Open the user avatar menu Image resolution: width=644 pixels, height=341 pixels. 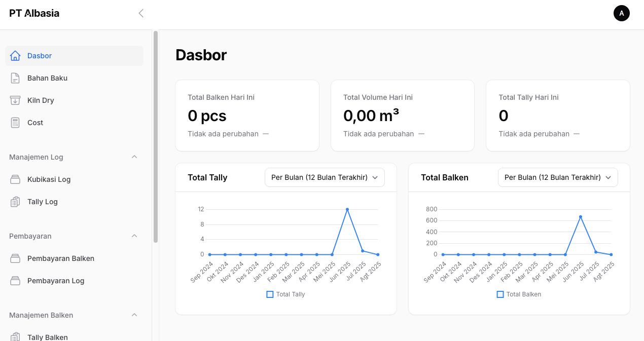pyautogui.click(x=621, y=13)
